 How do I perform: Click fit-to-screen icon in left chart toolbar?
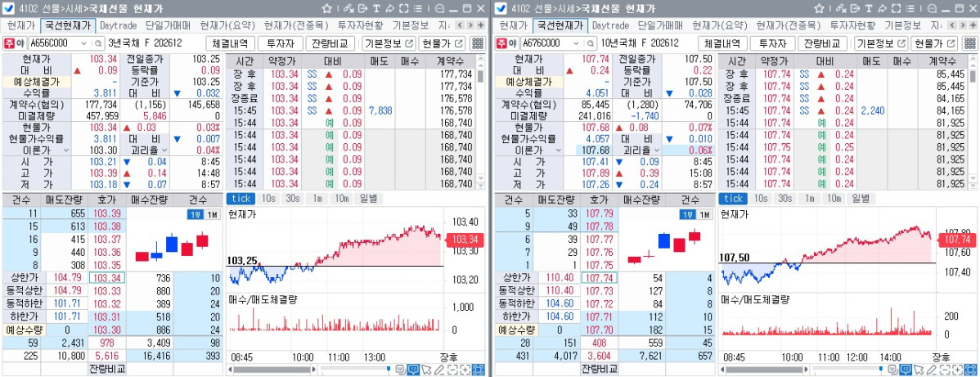point(478,370)
